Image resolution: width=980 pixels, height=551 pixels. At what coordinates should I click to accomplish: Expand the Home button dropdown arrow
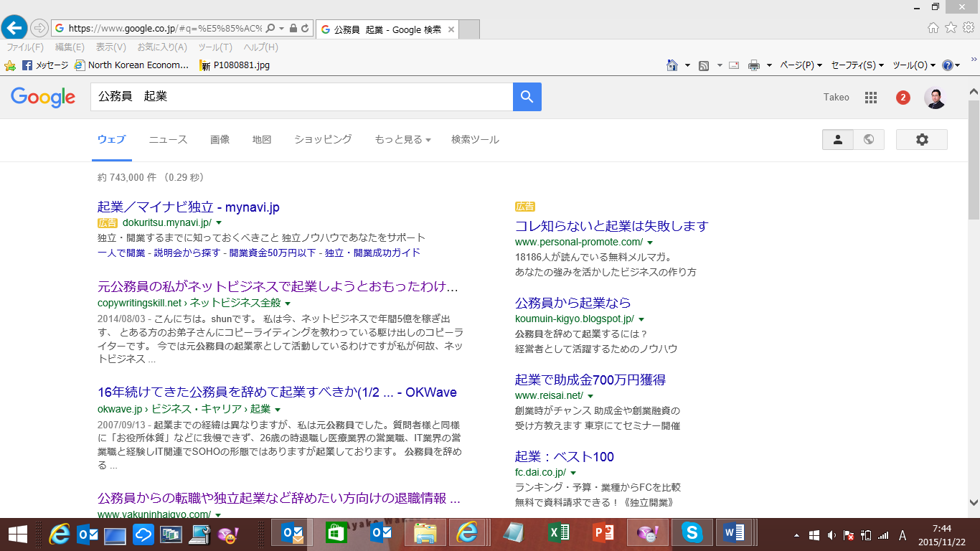[x=687, y=65]
